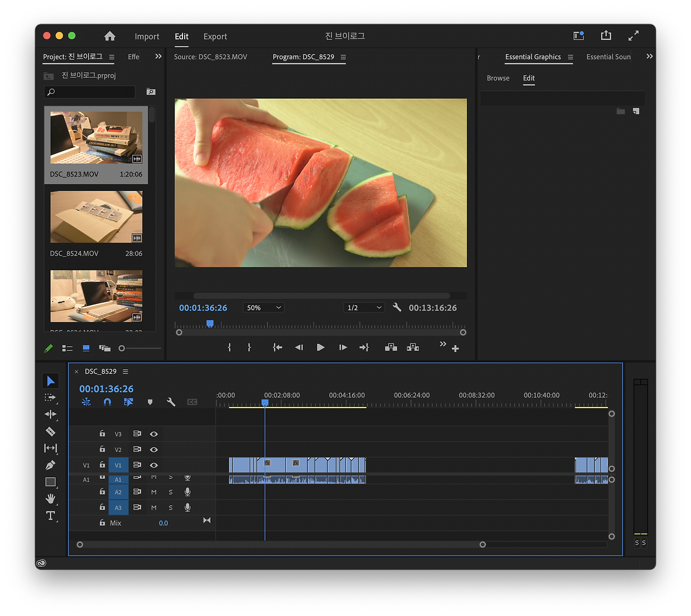Click the project thumbnail size slider
The height and width of the screenshot is (616, 691).
tap(122, 348)
